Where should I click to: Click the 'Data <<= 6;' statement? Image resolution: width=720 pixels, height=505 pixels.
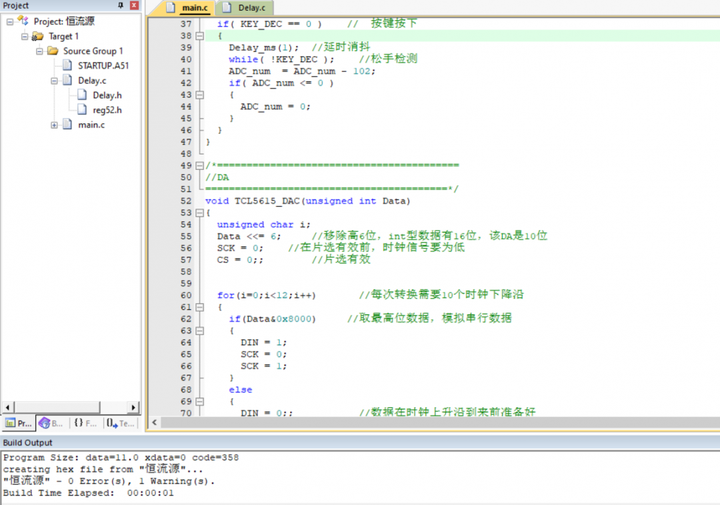coord(249,236)
